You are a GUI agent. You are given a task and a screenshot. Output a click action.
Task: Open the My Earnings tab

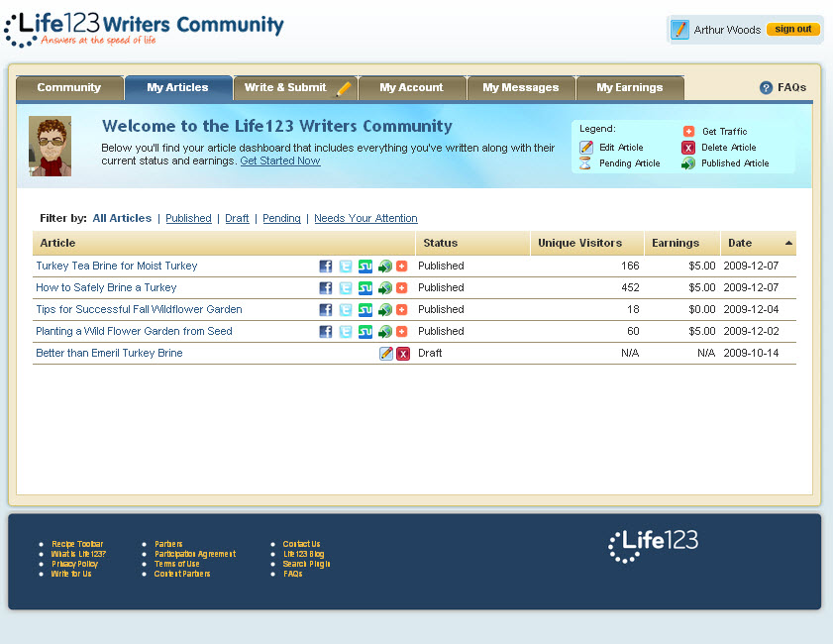pyautogui.click(x=629, y=88)
